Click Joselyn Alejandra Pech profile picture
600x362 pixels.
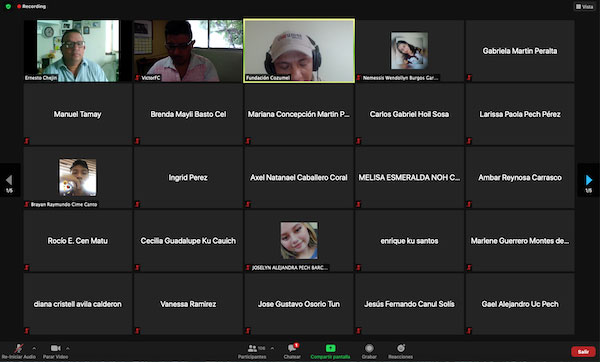(299, 240)
